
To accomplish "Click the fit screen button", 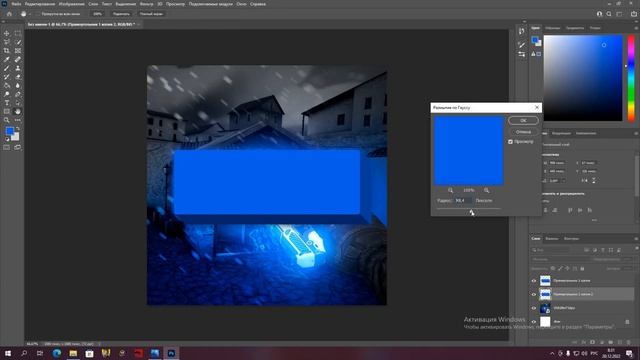I will click(121, 14).
